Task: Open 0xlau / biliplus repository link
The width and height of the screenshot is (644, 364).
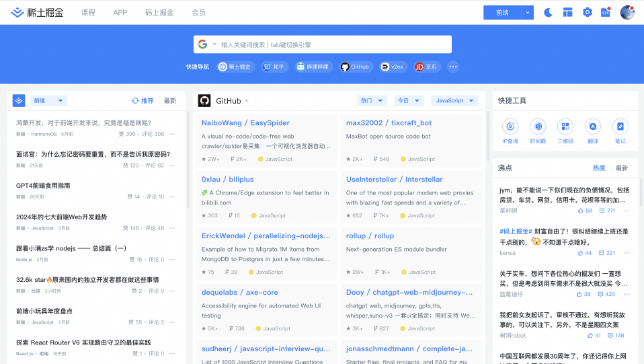Action: tap(227, 180)
